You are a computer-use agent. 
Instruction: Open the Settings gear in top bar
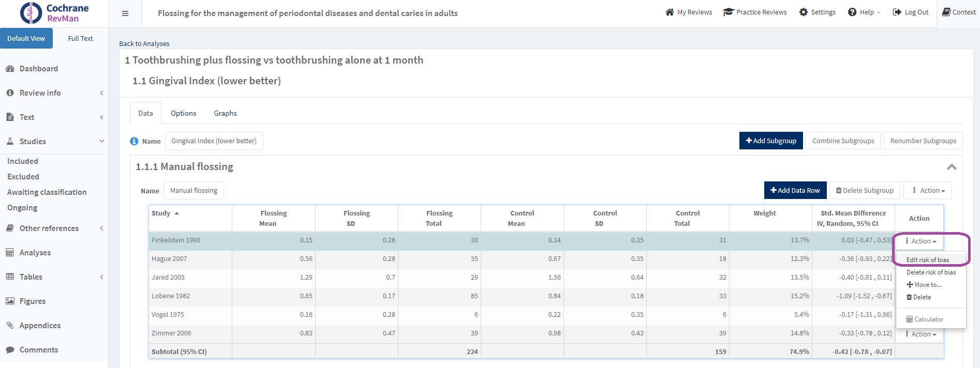click(x=817, y=12)
